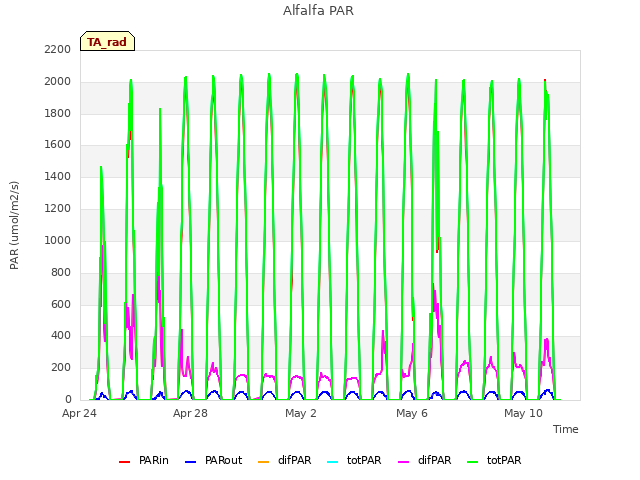Click the 2000 y-axis tick label
The image size is (640, 480).
[58, 82]
